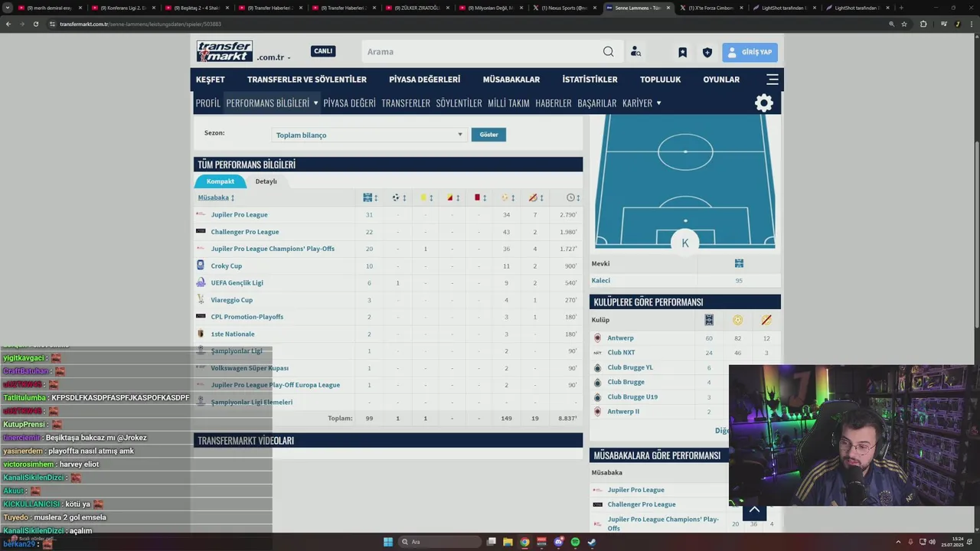Open the İstatistikler menu

[x=590, y=80]
